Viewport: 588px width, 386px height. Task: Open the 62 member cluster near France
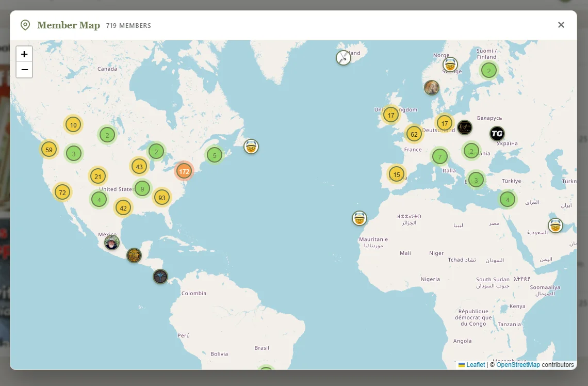(414, 134)
